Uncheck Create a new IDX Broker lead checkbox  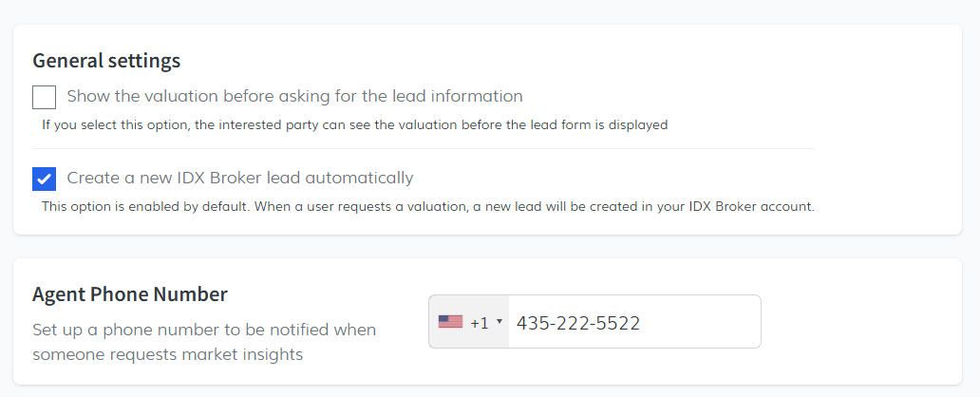45,179
